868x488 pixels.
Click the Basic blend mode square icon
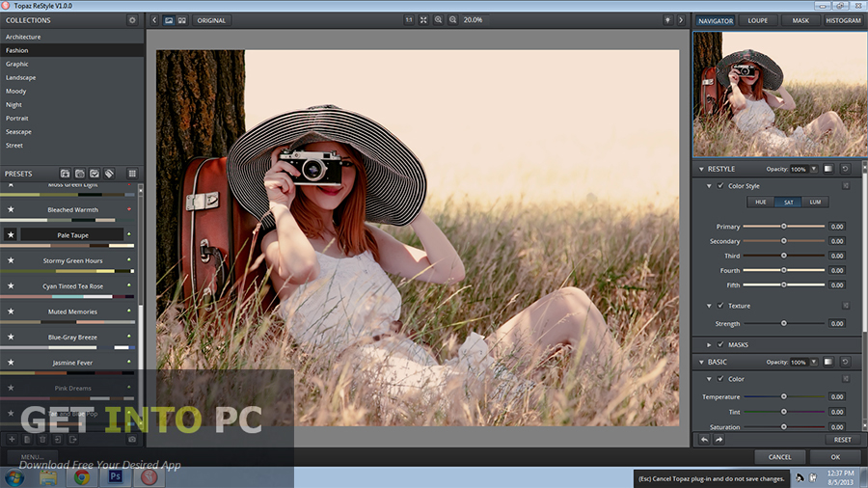[828, 362]
